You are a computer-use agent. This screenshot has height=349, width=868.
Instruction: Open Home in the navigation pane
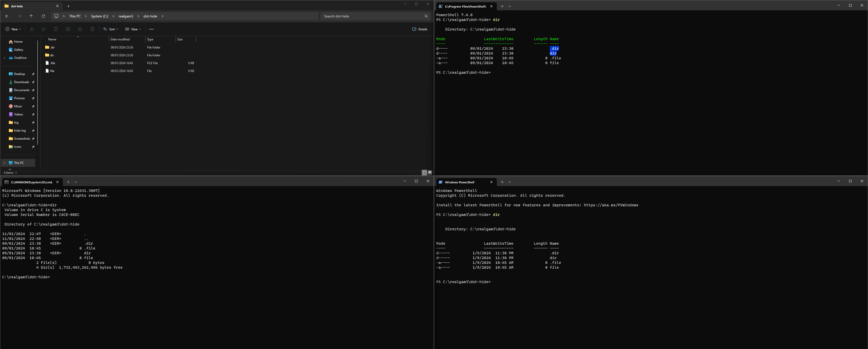coord(18,42)
